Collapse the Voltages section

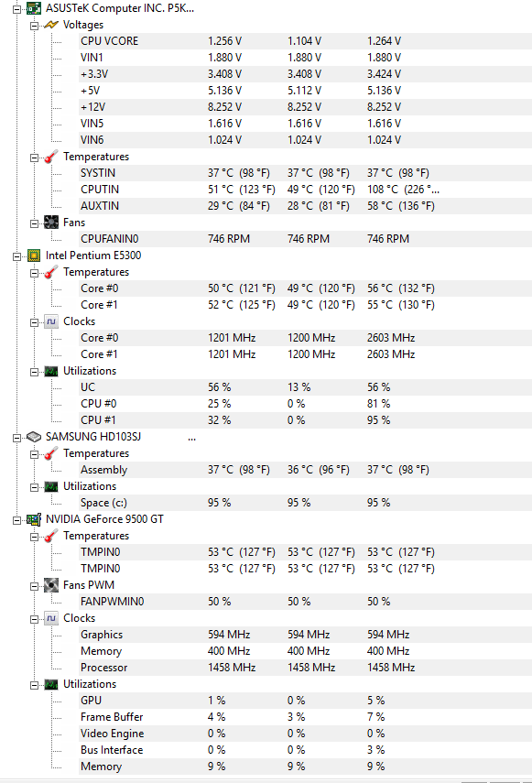tap(35, 26)
